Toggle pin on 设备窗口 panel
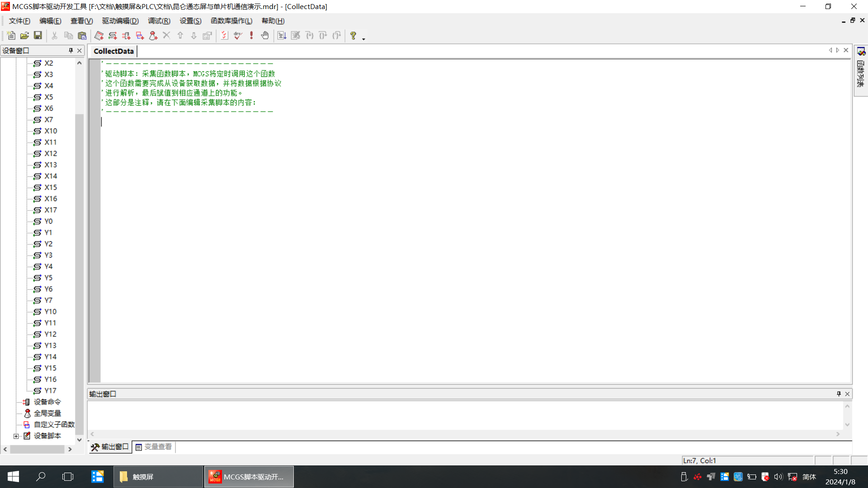The height and width of the screenshot is (488, 868). coord(71,51)
